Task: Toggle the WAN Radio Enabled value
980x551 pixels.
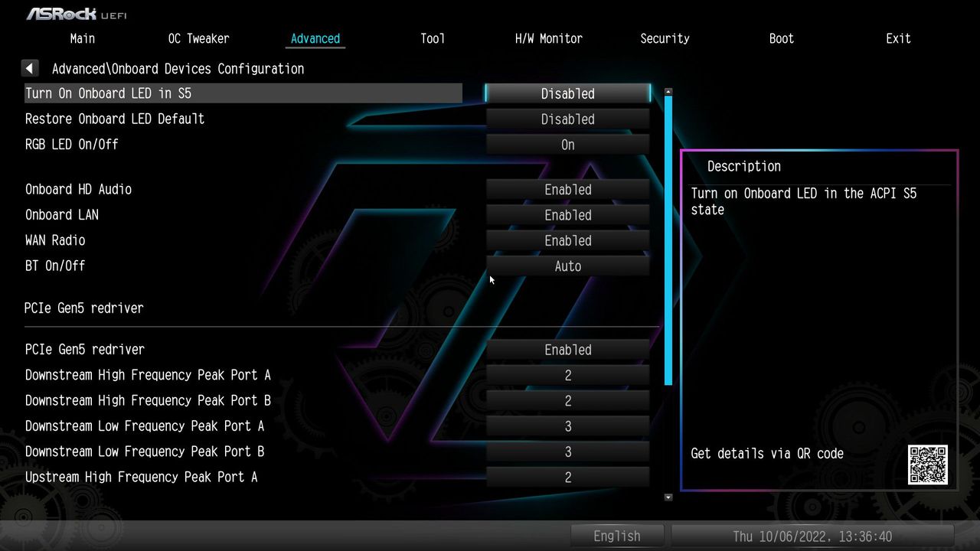Action: (x=568, y=240)
